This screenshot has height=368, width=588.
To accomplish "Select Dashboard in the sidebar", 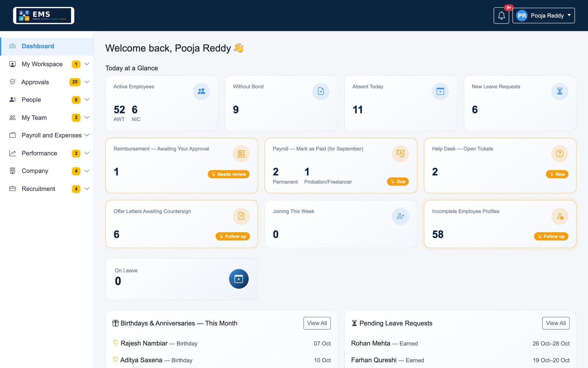I will click(47, 46).
